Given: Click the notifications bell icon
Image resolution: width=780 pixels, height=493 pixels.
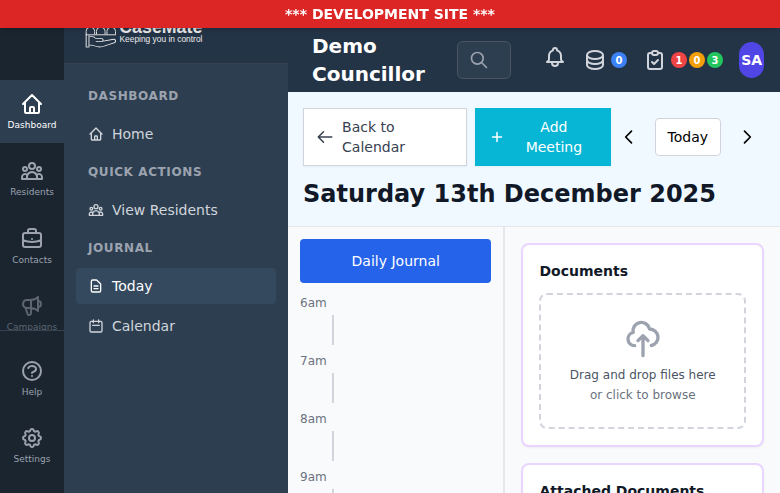Looking at the screenshot, I should (x=555, y=59).
